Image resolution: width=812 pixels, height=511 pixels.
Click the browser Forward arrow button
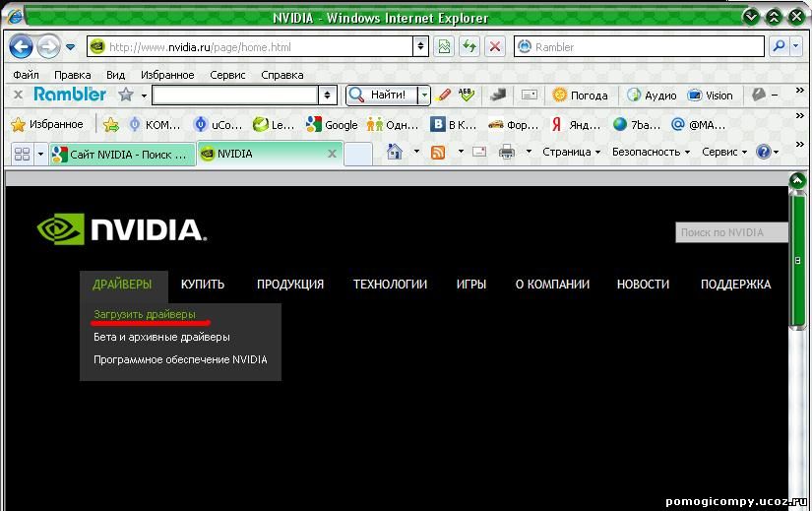(x=48, y=47)
